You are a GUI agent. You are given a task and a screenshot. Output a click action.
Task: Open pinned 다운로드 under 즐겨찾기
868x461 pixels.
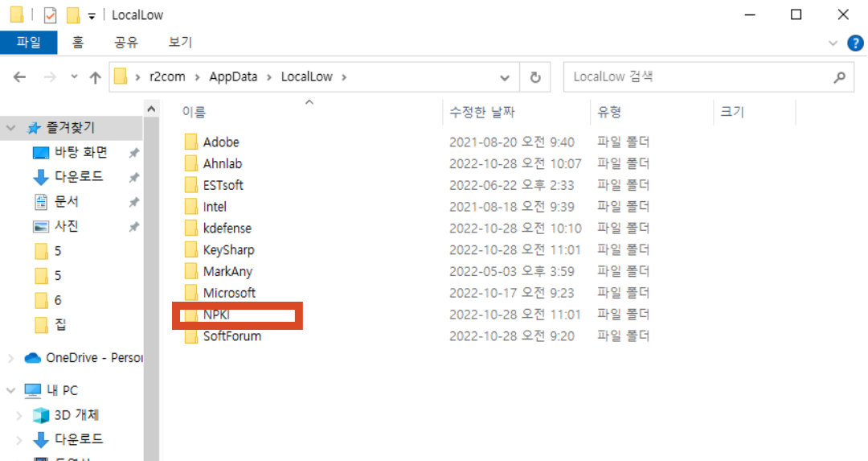point(79,177)
